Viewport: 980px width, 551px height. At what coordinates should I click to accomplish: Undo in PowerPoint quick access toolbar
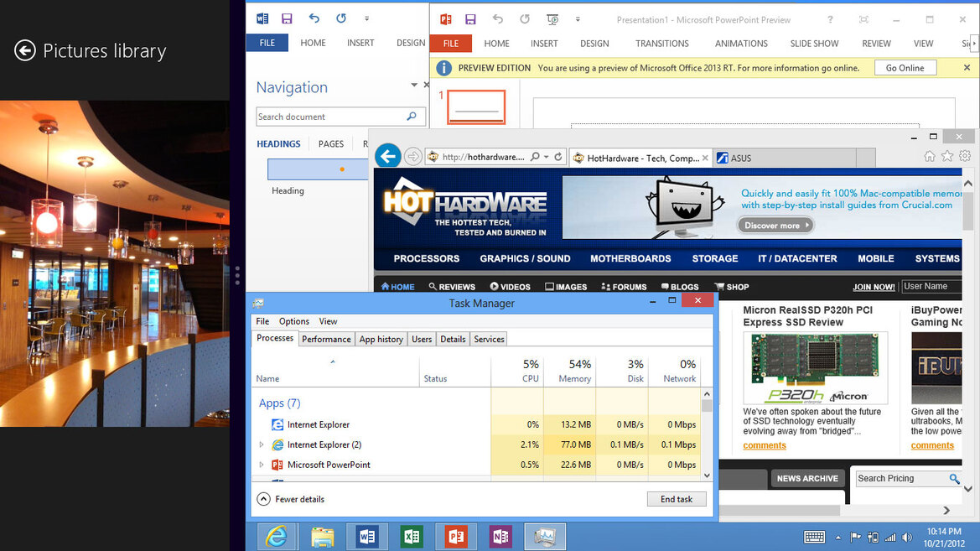497,19
